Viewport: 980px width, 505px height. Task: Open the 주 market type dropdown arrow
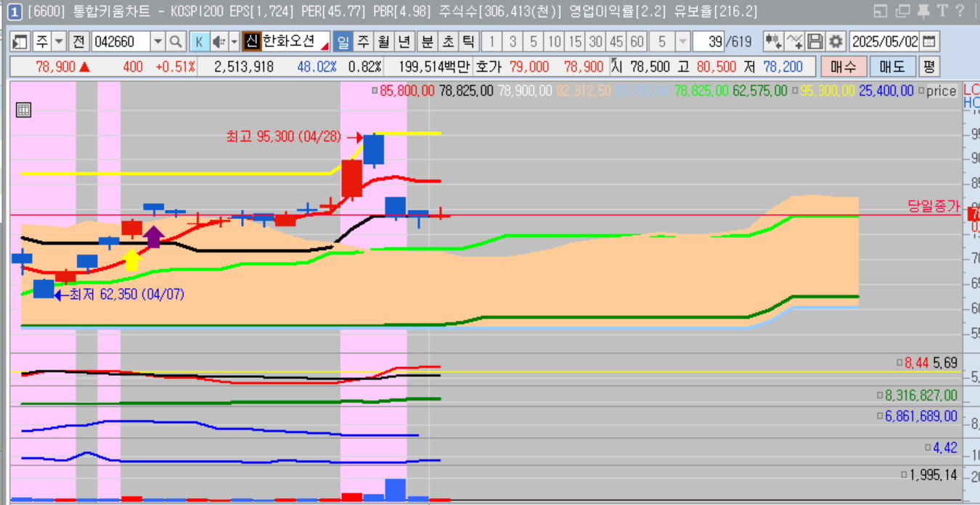pos(59,41)
